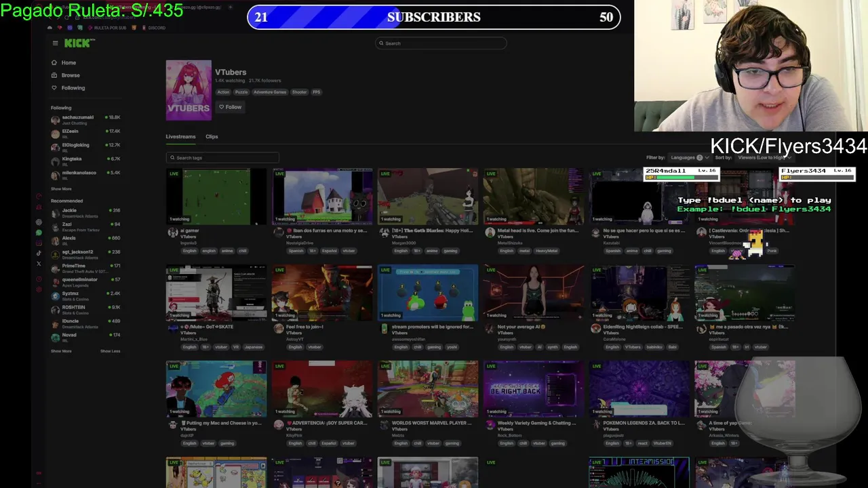Open 'stream promoters will be ignored' thumbnail
The height and width of the screenshot is (488, 868).
428,292
